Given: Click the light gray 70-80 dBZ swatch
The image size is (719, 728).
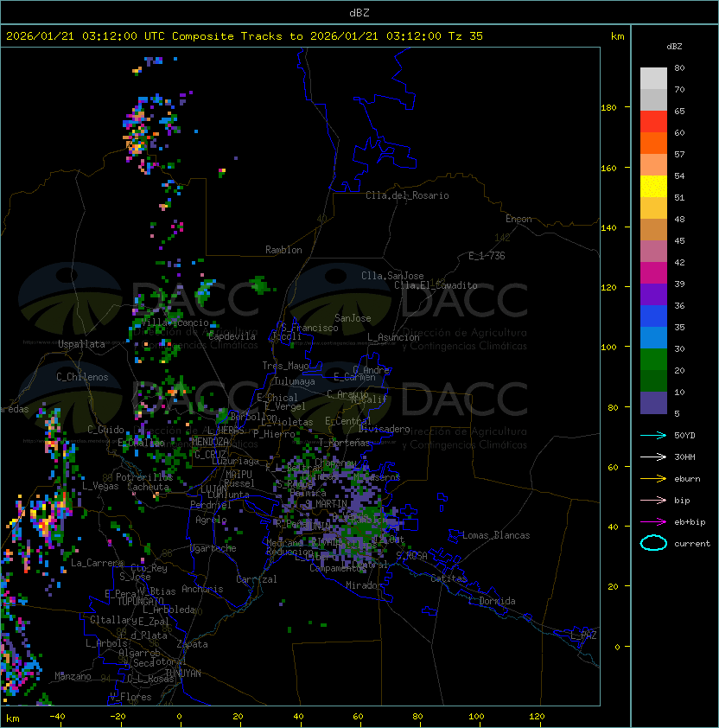Looking at the screenshot, I should pyautogui.click(x=653, y=78).
